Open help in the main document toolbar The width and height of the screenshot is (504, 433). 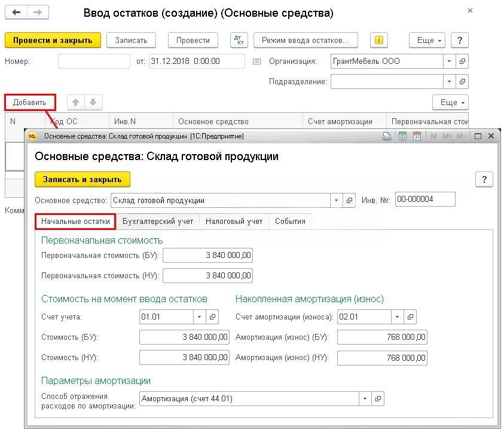[x=460, y=40]
